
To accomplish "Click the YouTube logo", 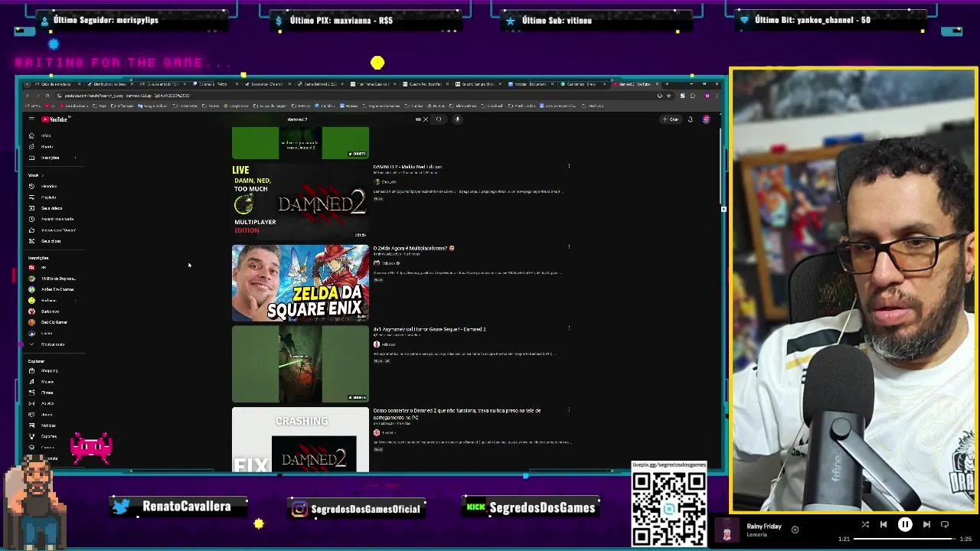I will 55,119.
